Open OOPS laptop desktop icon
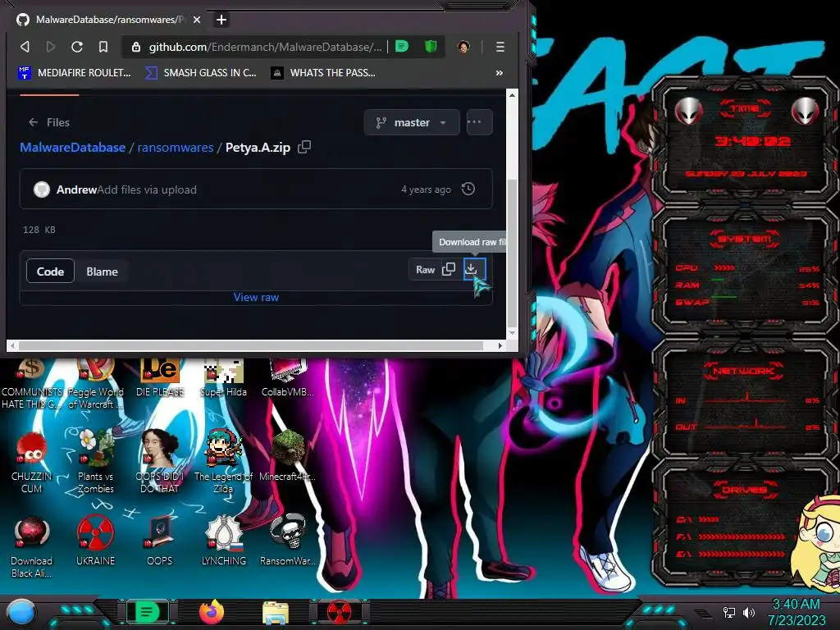Screen dimensions: 840x630 (x=160, y=541)
